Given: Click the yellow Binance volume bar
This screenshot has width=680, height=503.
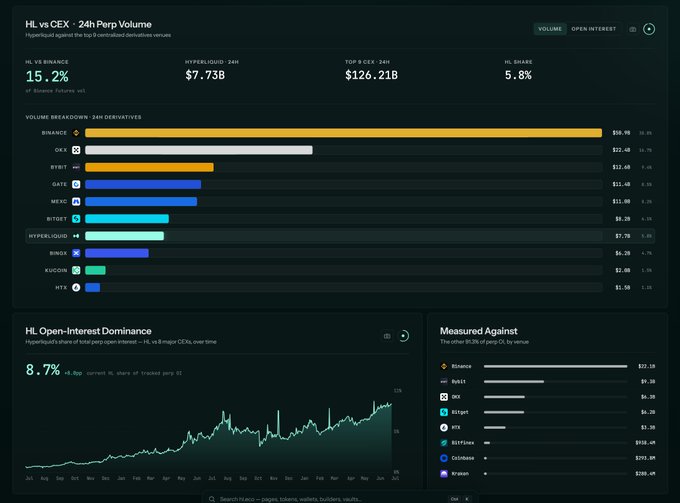Looking at the screenshot, I should pos(343,133).
